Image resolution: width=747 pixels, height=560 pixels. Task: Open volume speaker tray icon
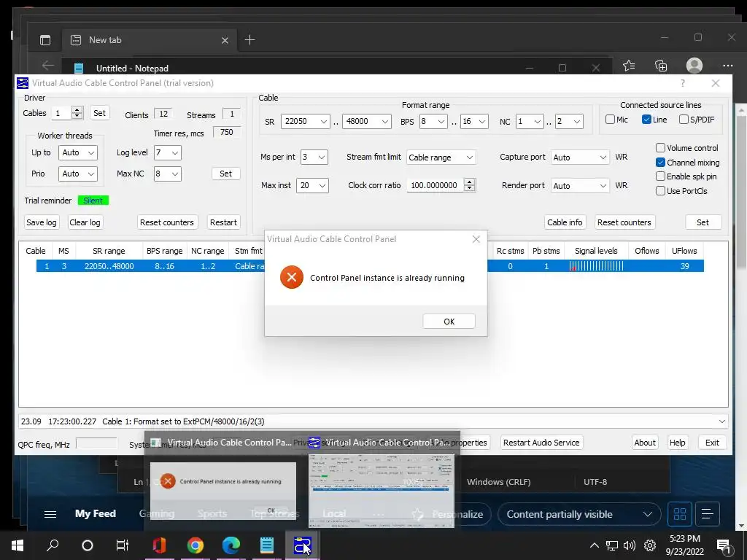click(x=630, y=545)
